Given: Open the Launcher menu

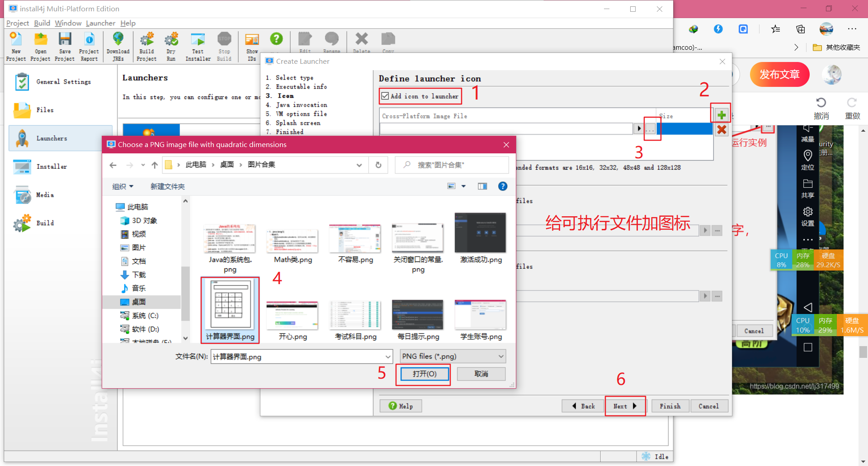Looking at the screenshot, I should [100, 23].
